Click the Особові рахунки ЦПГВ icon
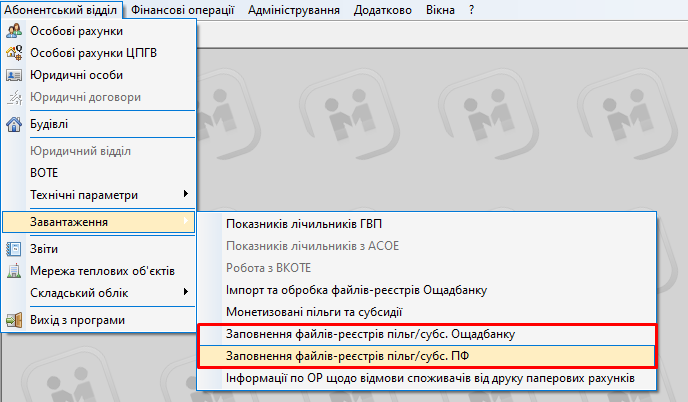The height and width of the screenshot is (402, 688). 14,53
